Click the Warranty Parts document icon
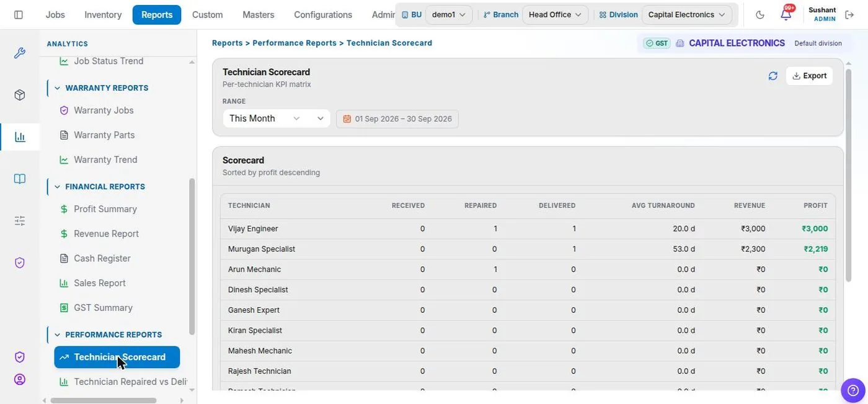The width and height of the screenshot is (868, 404). tap(64, 135)
